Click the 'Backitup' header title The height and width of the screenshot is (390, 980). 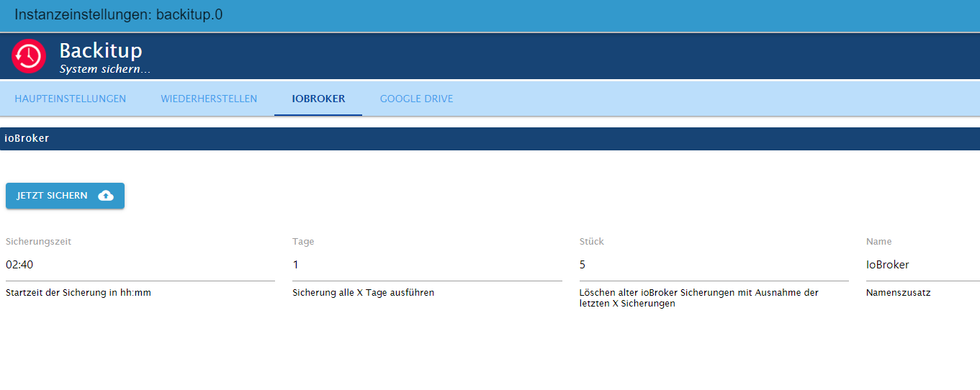(101, 50)
